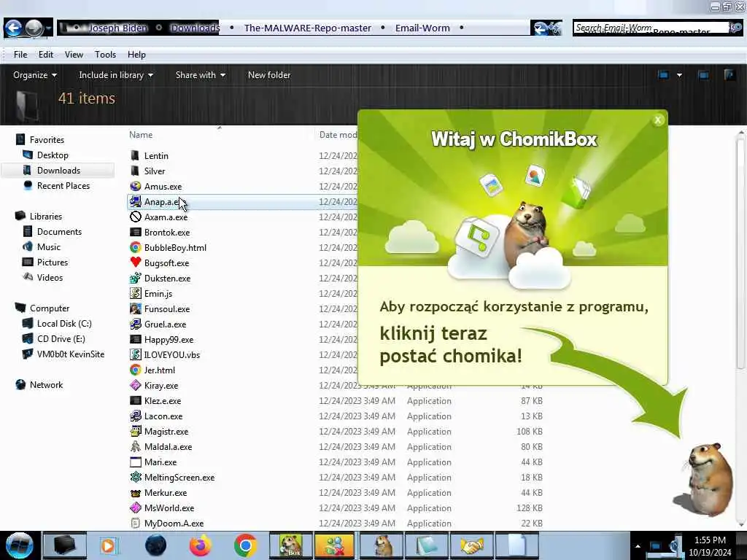The width and height of the screenshot is (747, 560).
Task: Select the Kiray.exe diamond icon
Action: point(135,385)
